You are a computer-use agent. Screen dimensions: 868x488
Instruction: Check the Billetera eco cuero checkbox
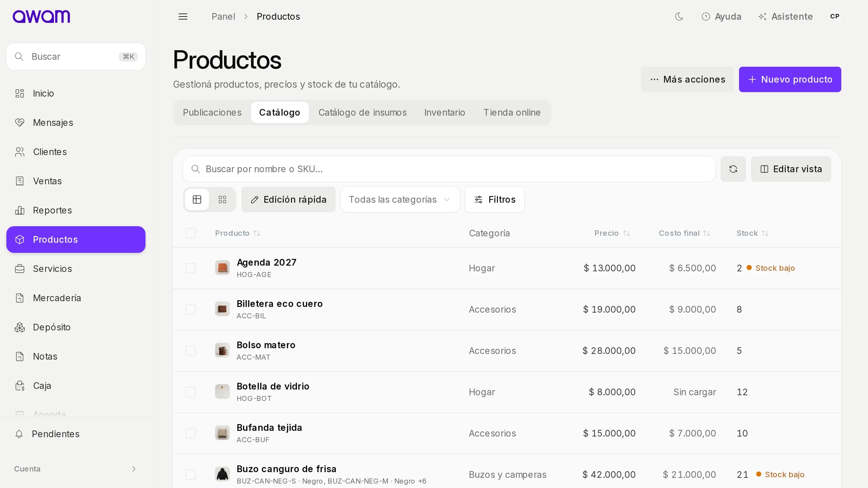pos(191,309)
